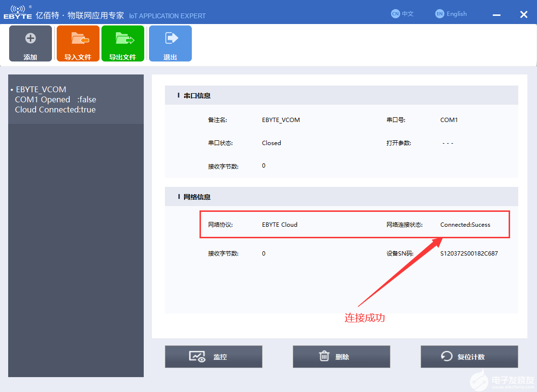Select the EBYTE_VCOM device entry
The image size is (537, 392).
tap(76, 99)
